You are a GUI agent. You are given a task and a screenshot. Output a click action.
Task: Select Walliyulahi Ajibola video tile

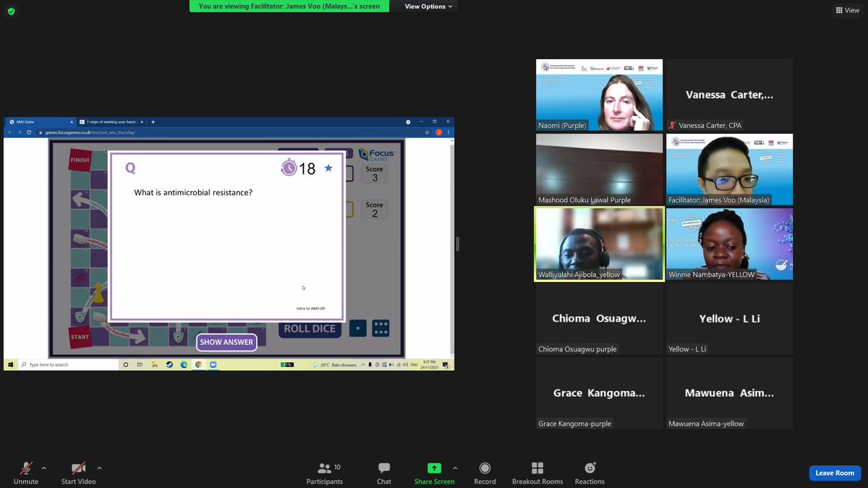[x=599, y=244]
